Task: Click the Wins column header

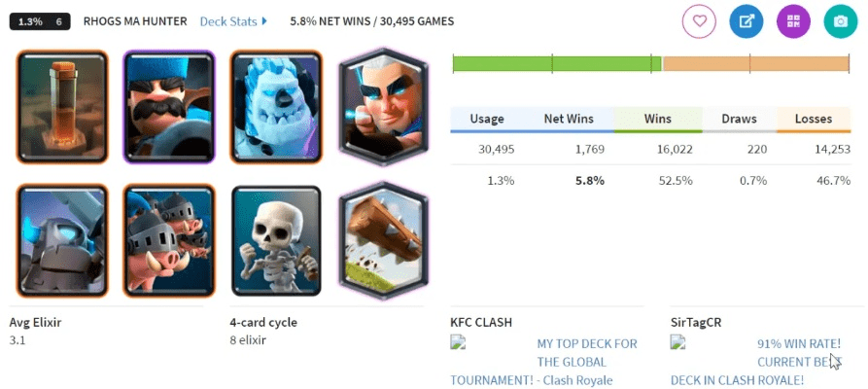Action: pos(658,120)
